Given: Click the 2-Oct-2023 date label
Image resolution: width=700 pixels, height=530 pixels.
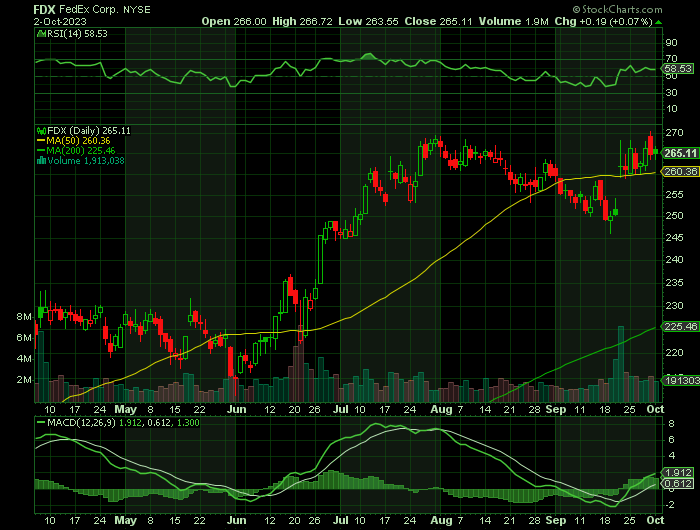Looking at the screenshot, I should pos(60,21).
